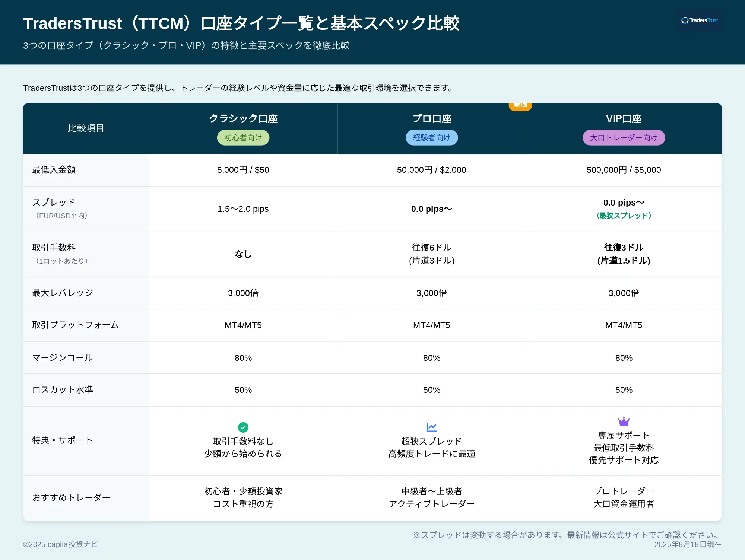The height and width of the screenshot is (560, 745).
Task: Select the 1.5〜2.0 pips cell
Action: (x=243, y=209)
